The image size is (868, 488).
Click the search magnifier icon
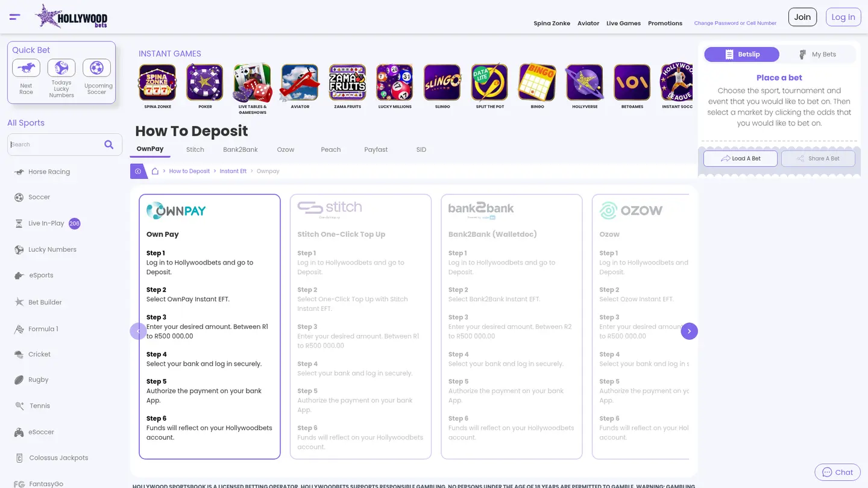click(108, 145)
